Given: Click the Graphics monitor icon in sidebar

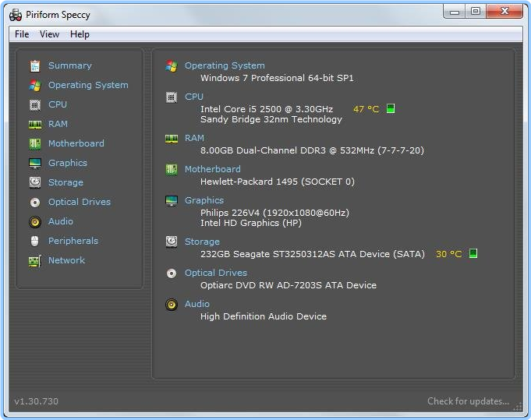Looking at the screenshot, I should pyautogui.click(x=35, y=164).
